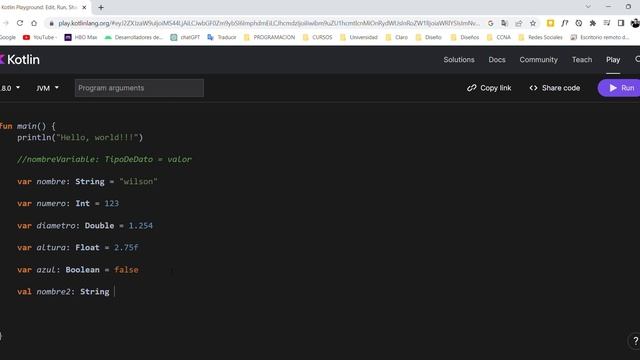Image resolution: width=640 pixels, height=360 pixels.
Task: Click the Kotlin logo
Action: coord(20,60)
